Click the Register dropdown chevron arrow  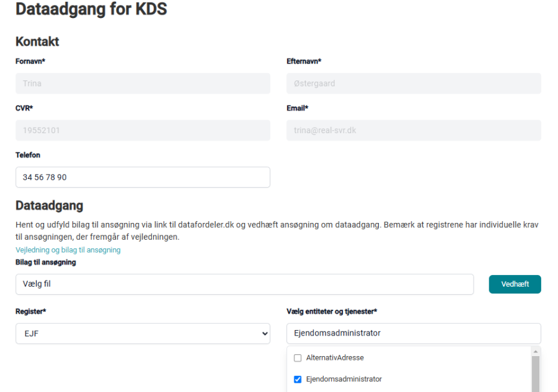pos(265,333)
